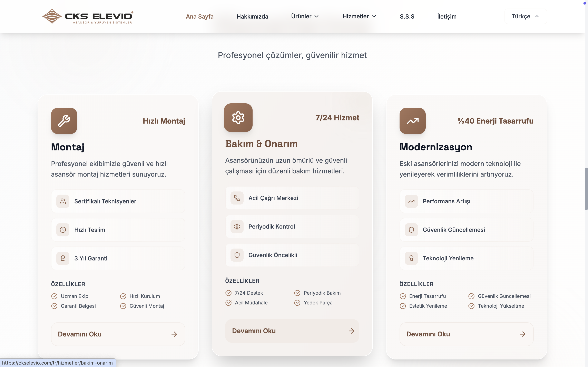This screenshot has height=367, width=588.
Task: Click the award icon beside 3 Yıl Garanti
Action: point(63,258)
